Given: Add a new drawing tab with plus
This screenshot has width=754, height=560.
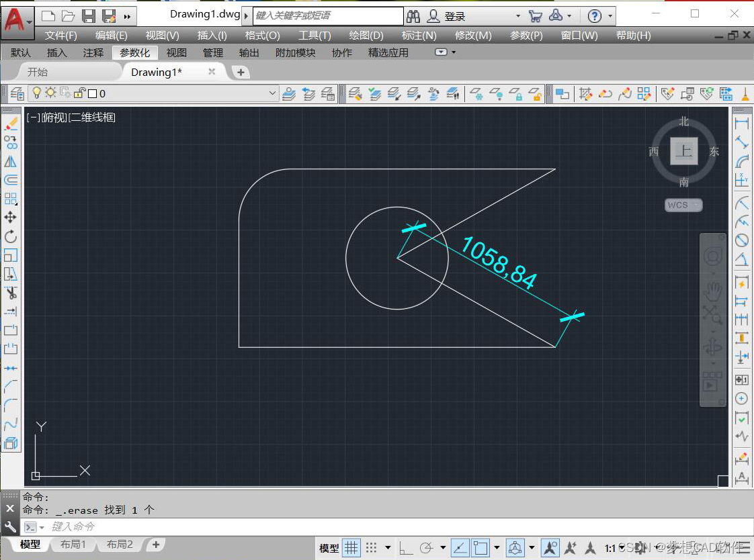Looking at the screenshot, I should point(241,72).
